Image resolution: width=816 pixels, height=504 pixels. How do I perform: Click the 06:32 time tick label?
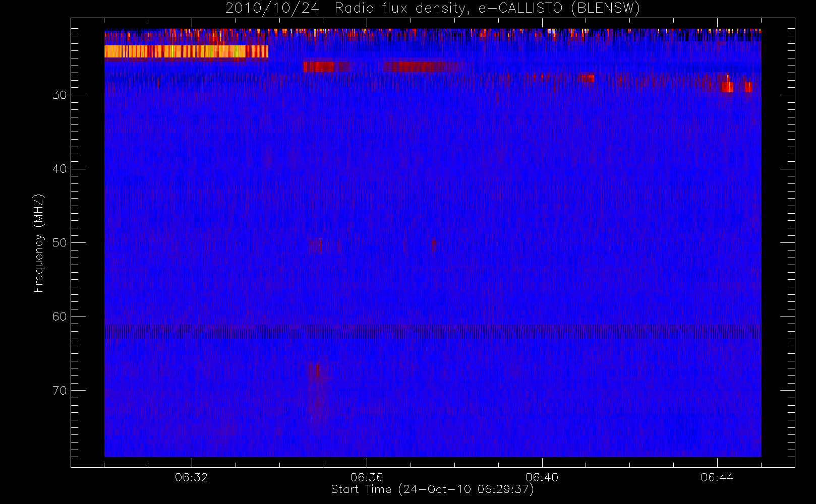point(191,477)
